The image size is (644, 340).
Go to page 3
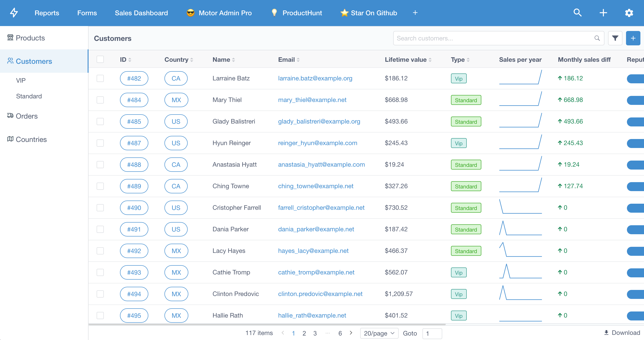(315, 333)
